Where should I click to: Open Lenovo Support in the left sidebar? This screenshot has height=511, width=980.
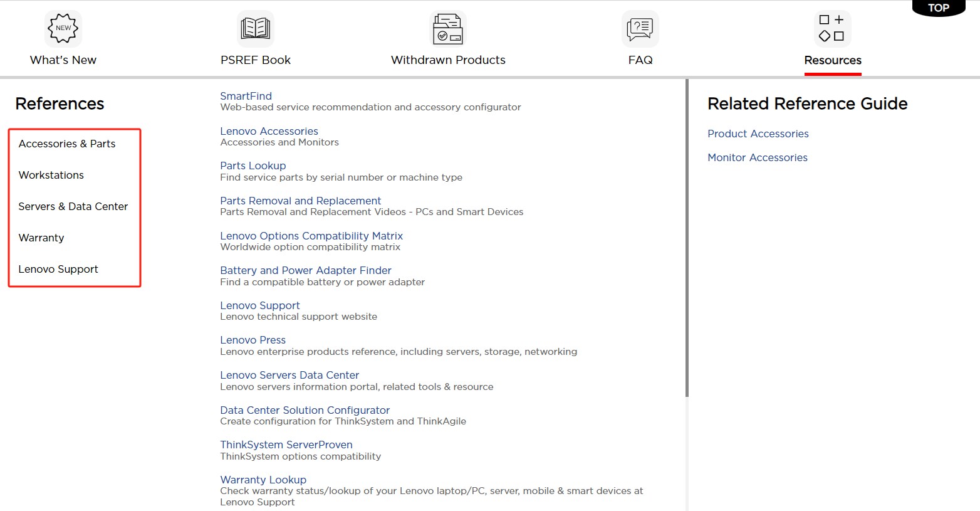coord(58,269)
